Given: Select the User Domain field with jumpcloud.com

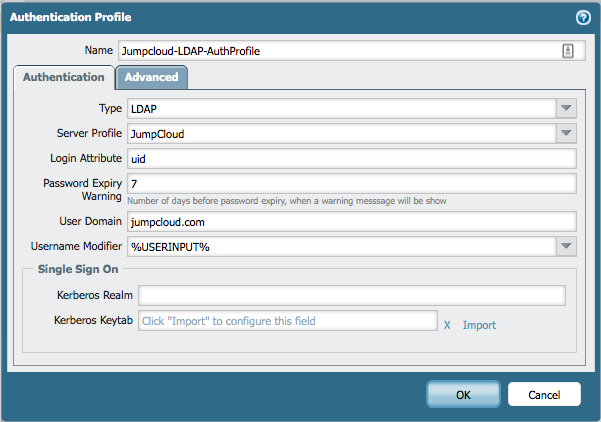Looking at the screenshot, I should [350, 221].
